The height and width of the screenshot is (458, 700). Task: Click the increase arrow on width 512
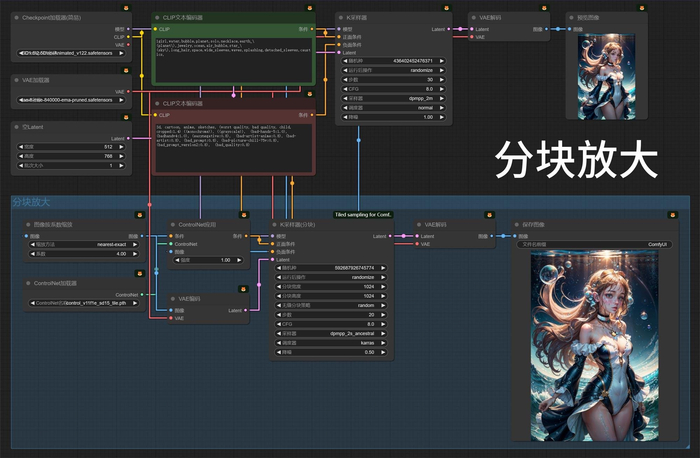pyautogui.click(x=121, y=147)
